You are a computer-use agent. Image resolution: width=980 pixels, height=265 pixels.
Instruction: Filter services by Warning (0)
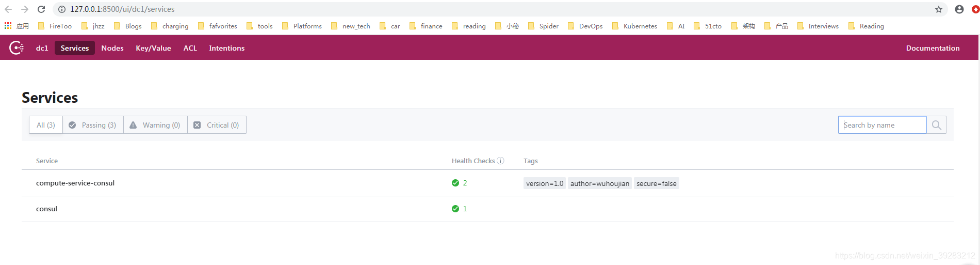coord(155,125)
